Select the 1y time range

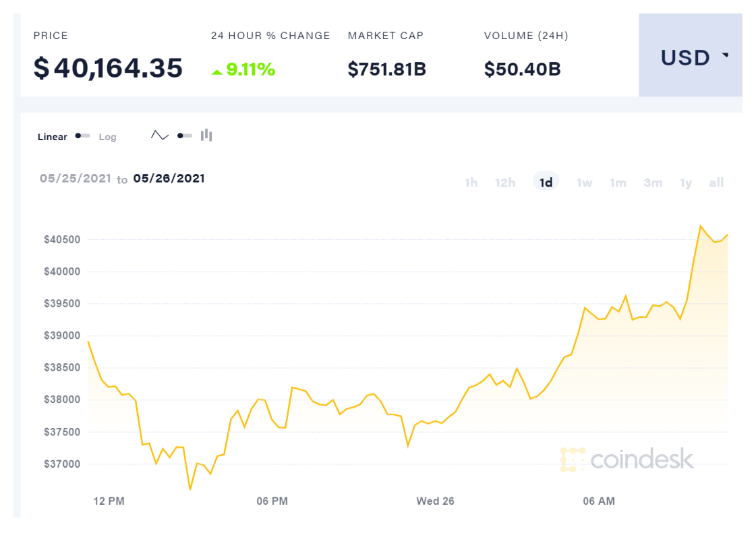[x=686, y=183]
